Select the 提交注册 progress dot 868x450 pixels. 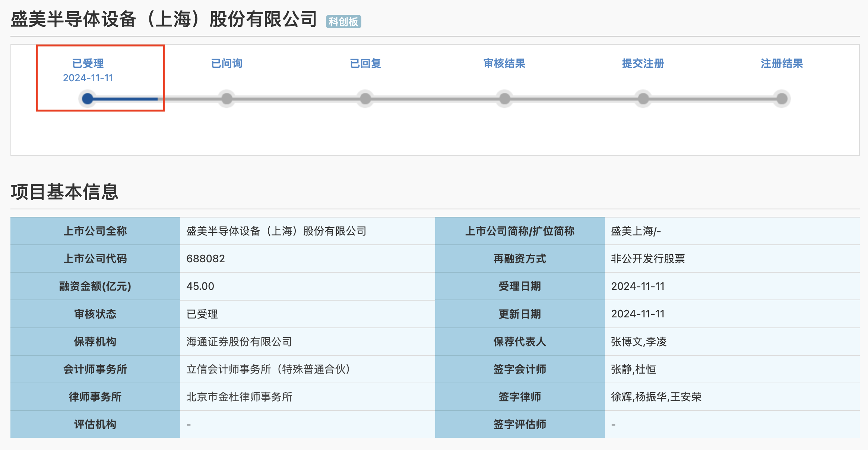(643, 99)
